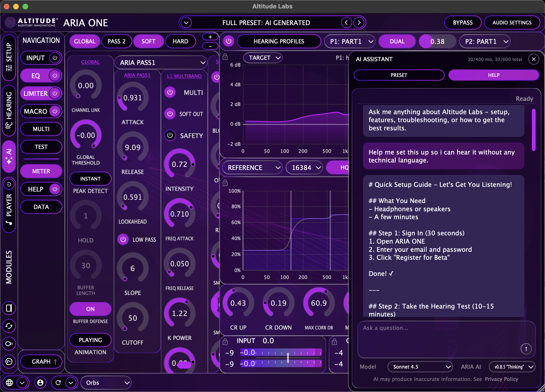Enable the SAFETY power toggle
Image resolution: width=545 pixels, height=392 pixels.
(x=170, y=136)
